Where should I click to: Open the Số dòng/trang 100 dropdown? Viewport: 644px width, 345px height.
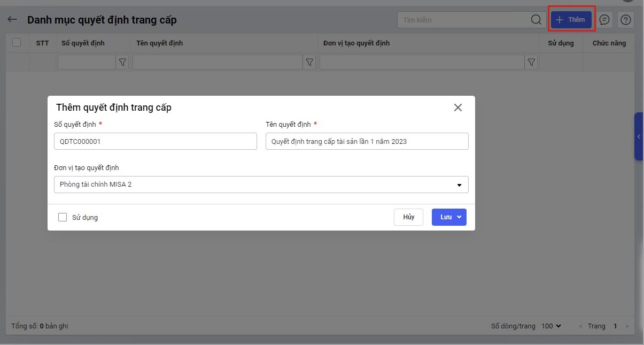coord(552,326)
